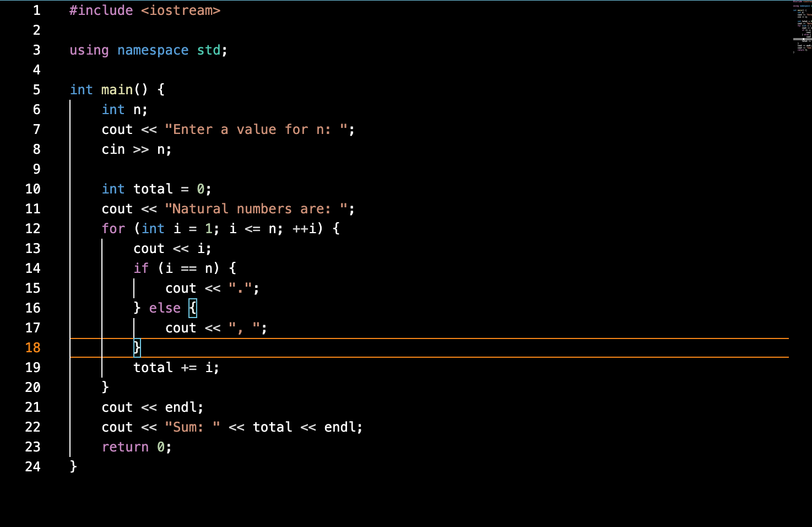The height and width of the screenshot is (527, 812).
Task: Click the highlighted closing brace on line 18
Action: pyautogui.click(x=137, y=347)
